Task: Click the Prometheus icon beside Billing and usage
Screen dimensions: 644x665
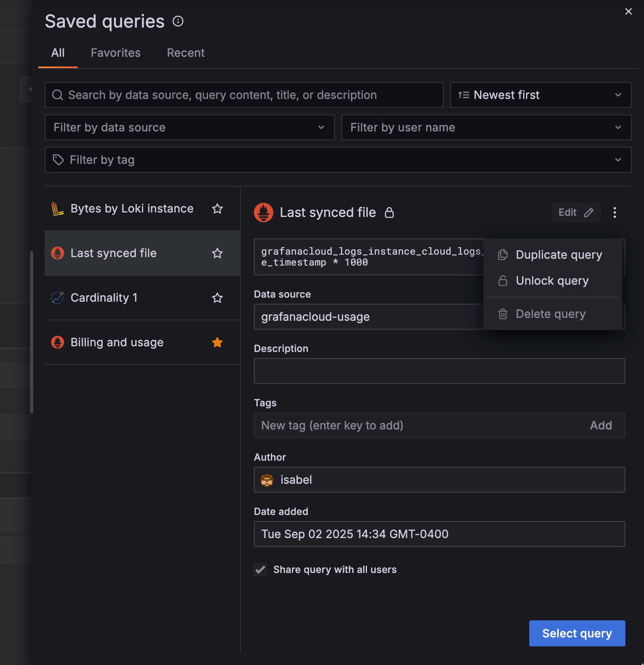Action: click(57, 342)
